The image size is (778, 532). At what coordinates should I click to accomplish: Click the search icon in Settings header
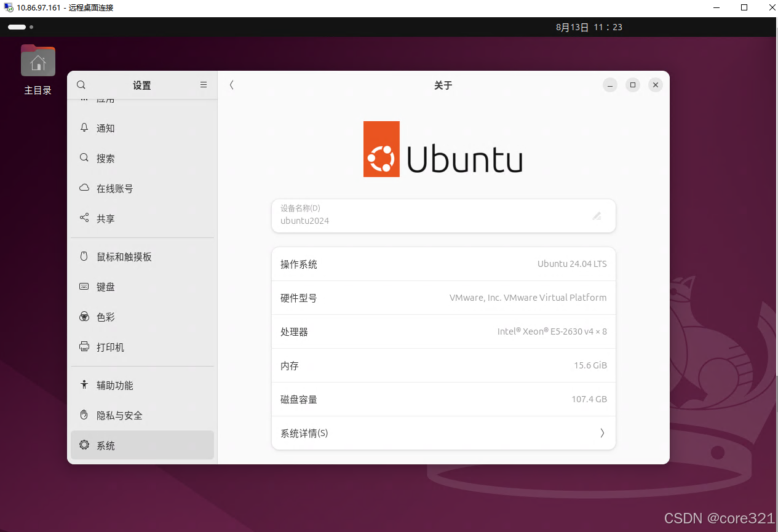pyautogui.click(x=81, y=85)
